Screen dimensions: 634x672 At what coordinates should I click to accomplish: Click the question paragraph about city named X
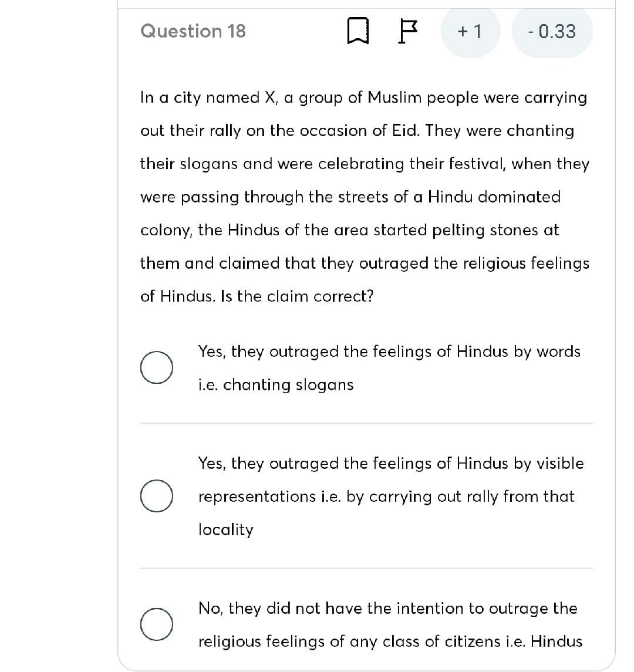click(x=365, y=197)
